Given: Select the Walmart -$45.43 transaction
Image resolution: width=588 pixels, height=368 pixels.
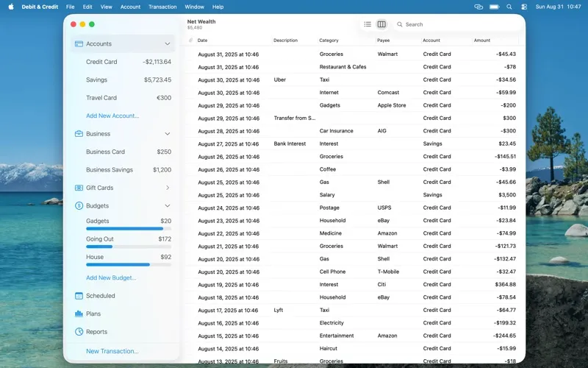Looking at the screenshot, I should pos(353,54).
